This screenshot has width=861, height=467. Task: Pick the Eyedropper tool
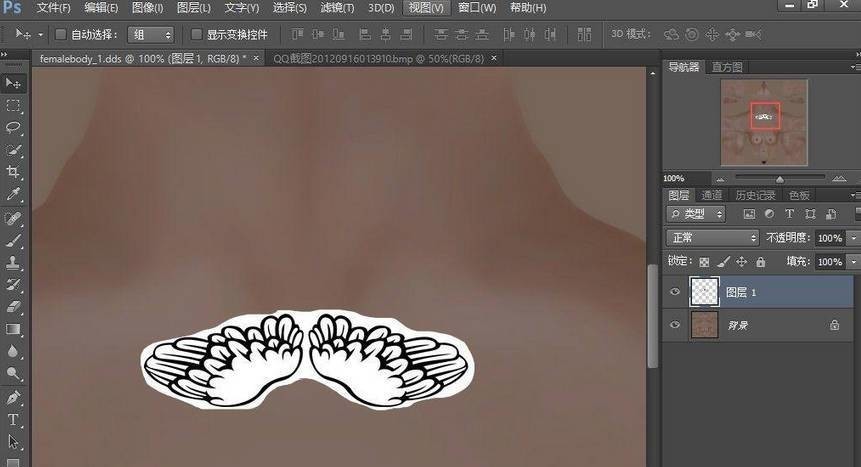[x=14, y=194]
